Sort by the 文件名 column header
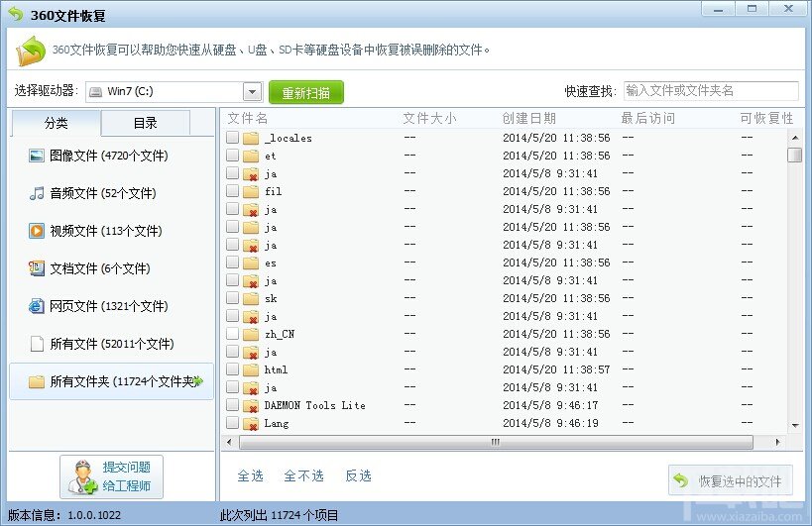 tap(248, 119)
